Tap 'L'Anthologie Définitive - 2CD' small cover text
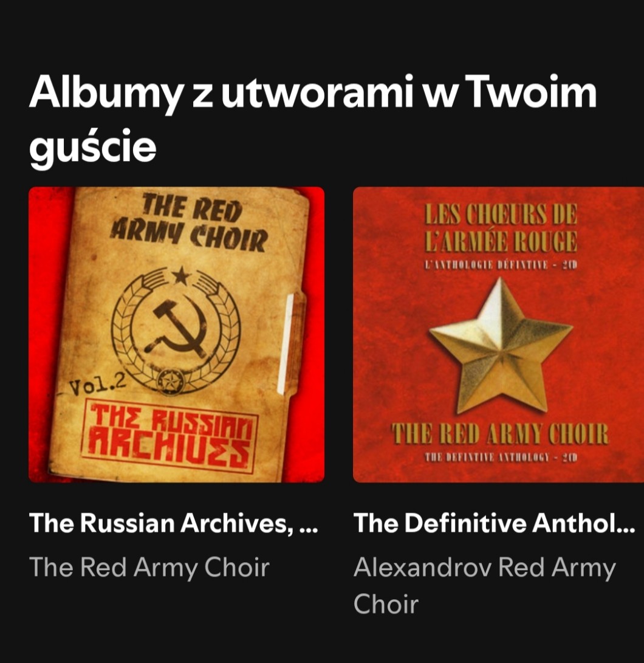The height and width of the screenshot is (663, 644). (501, 265)
